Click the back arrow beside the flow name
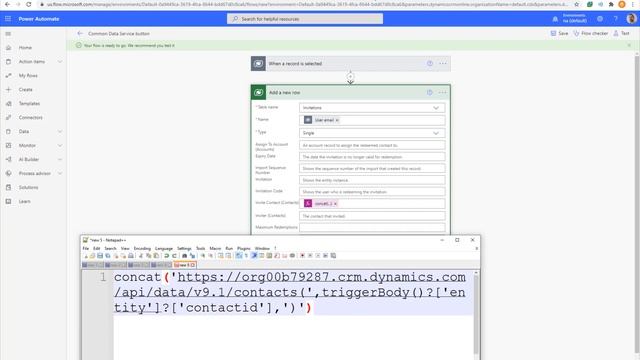This screenshot has width=640, height=360. point(80,33)
